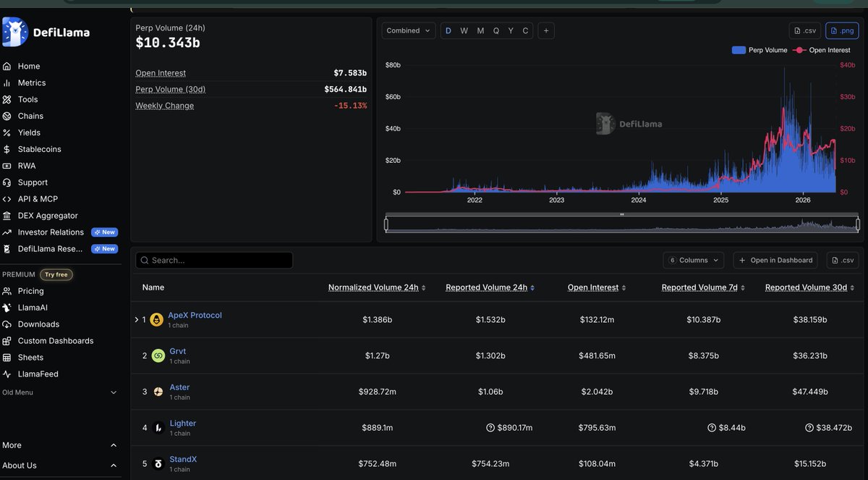Click the Aster token logo
Image resolution: width=868 pixels, height=480 pixels.
pos(158,392)
